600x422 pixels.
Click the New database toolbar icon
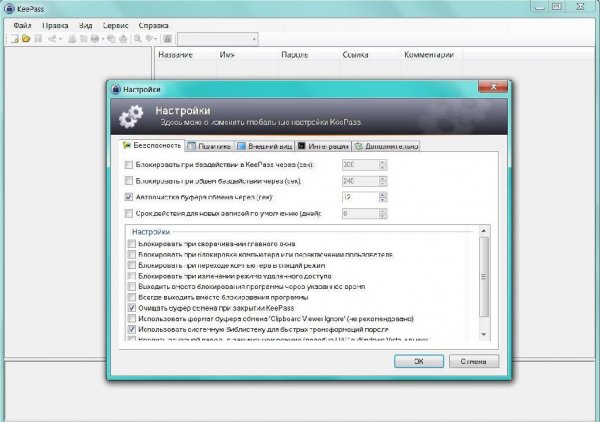(x=14, y=39)
